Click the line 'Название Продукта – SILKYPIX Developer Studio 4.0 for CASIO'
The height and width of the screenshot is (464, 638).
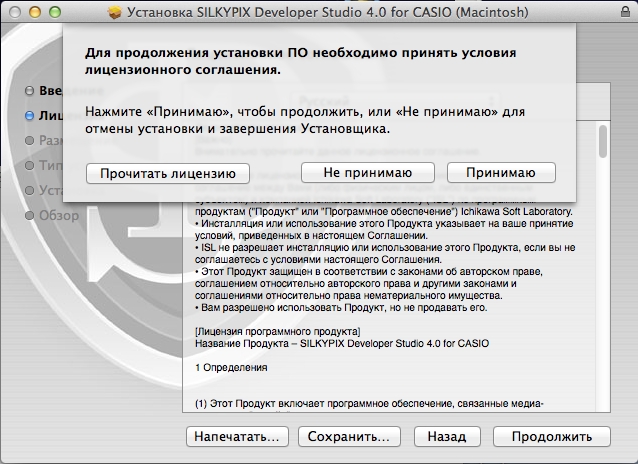click(342, 344)
